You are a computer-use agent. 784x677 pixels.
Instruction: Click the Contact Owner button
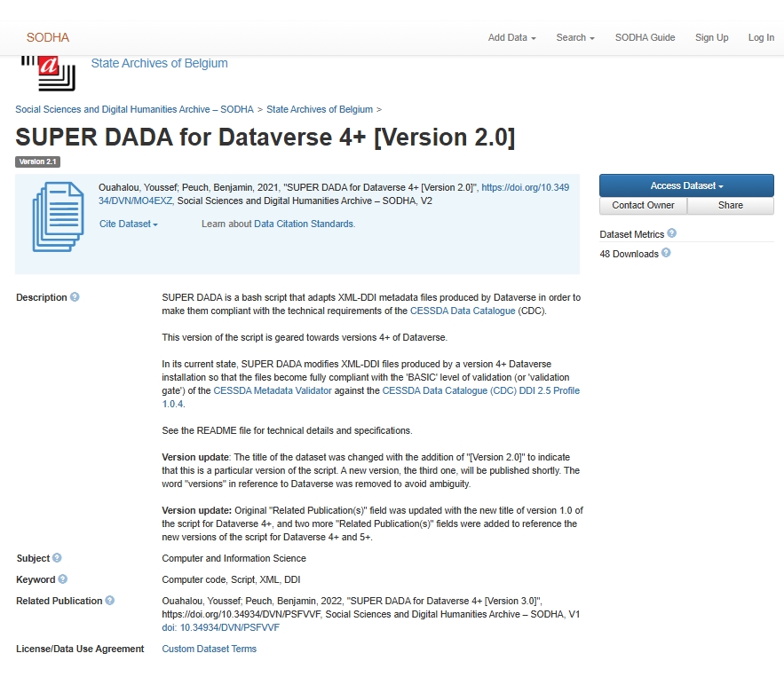click(643, 205)
